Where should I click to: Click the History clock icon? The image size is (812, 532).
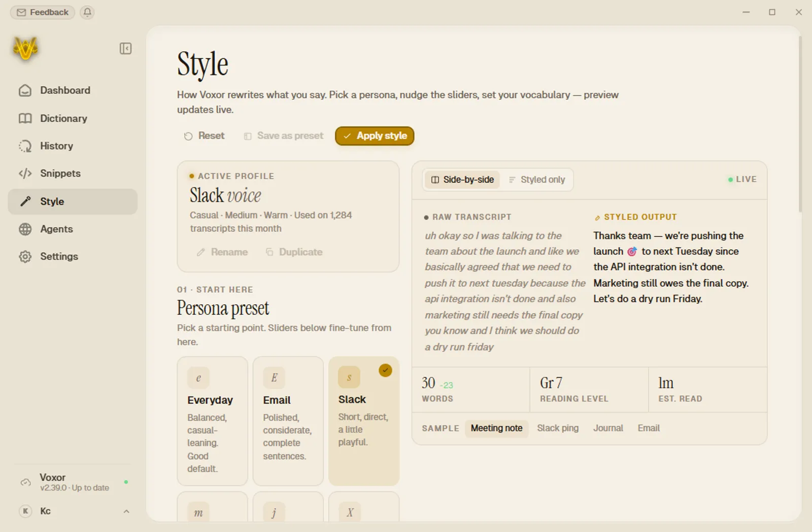point(25,146)
